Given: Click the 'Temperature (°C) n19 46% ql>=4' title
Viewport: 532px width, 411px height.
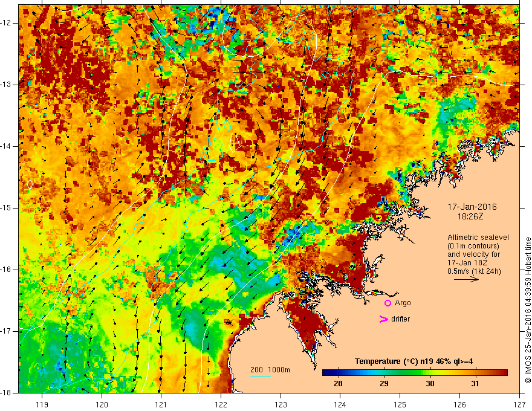Looking at the screenshot, I should [414, 361].
